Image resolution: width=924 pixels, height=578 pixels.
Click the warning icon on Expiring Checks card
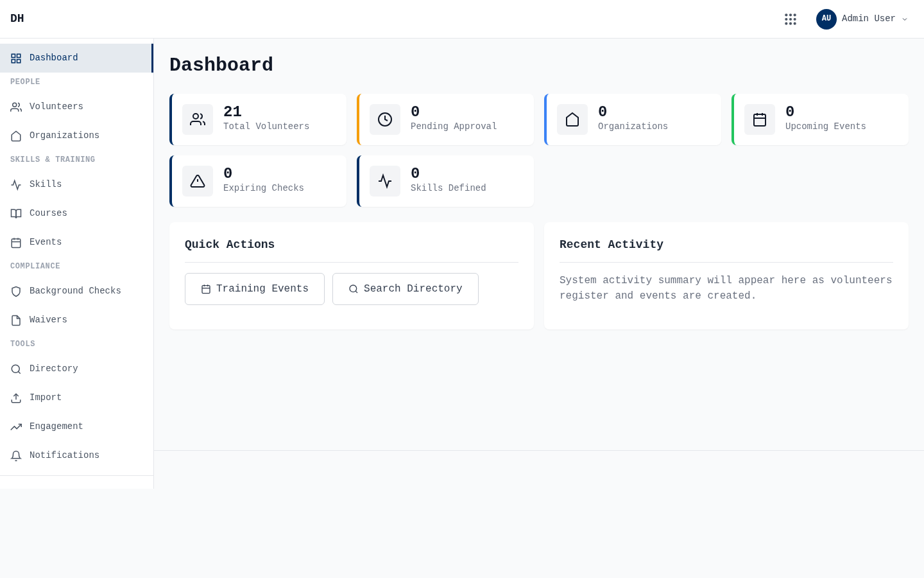click(x=198, y=181)
